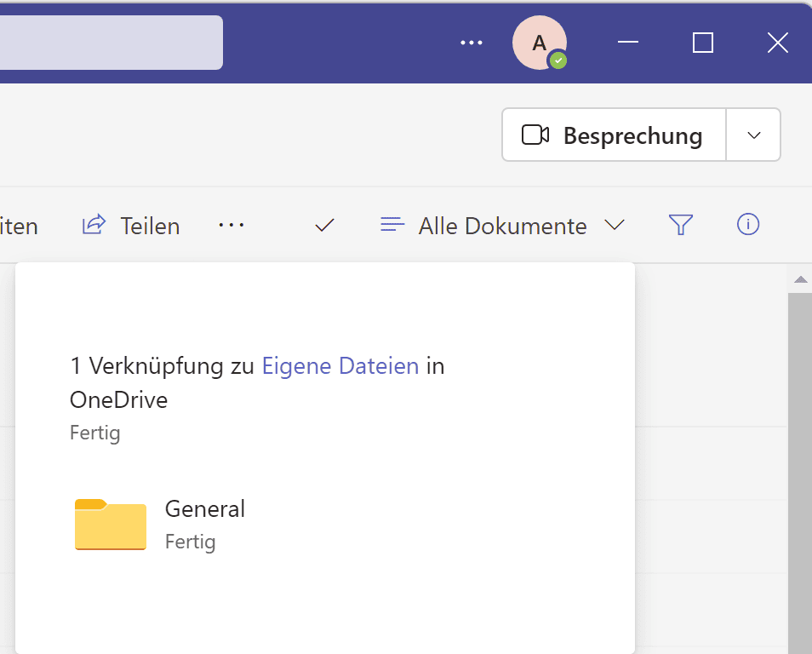
Task: Click the vertical scrollbar thumb
Action: (800, 468)
